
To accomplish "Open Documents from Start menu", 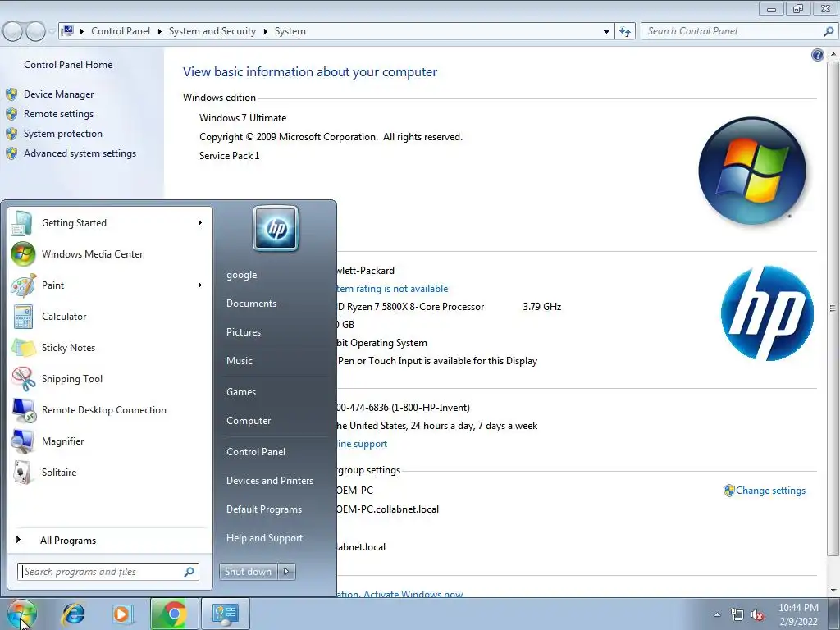I will coord(251,304).
